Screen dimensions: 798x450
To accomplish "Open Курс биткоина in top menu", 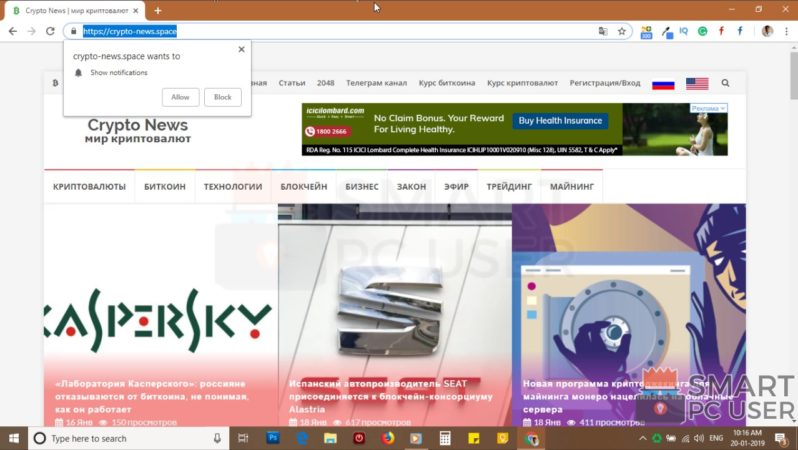I will click(447, 83).
